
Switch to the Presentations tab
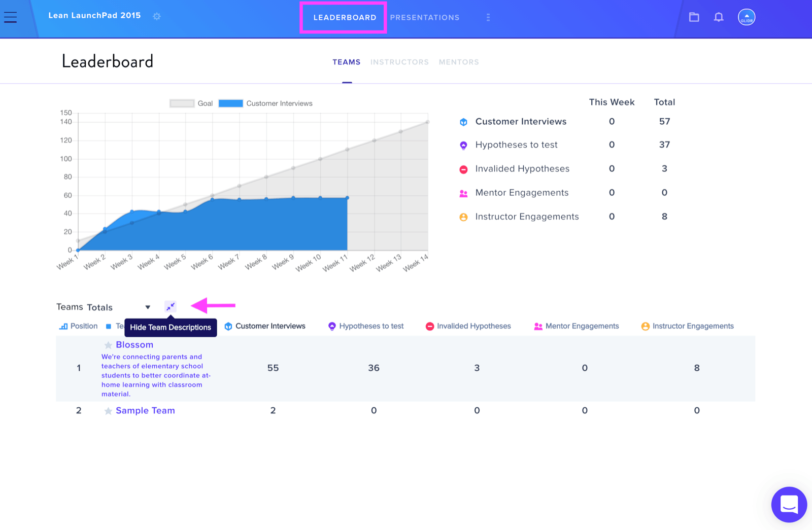[x=425, y=17]
